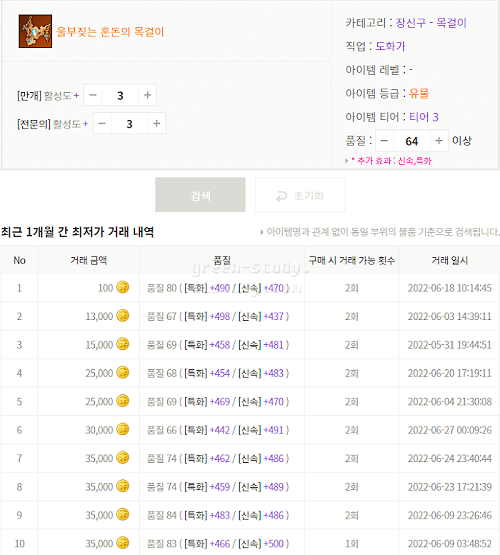The width and height of the screenshot is (500, 555).
Task: Select the 100 gold price cell
Action: (x=88, y=288)
